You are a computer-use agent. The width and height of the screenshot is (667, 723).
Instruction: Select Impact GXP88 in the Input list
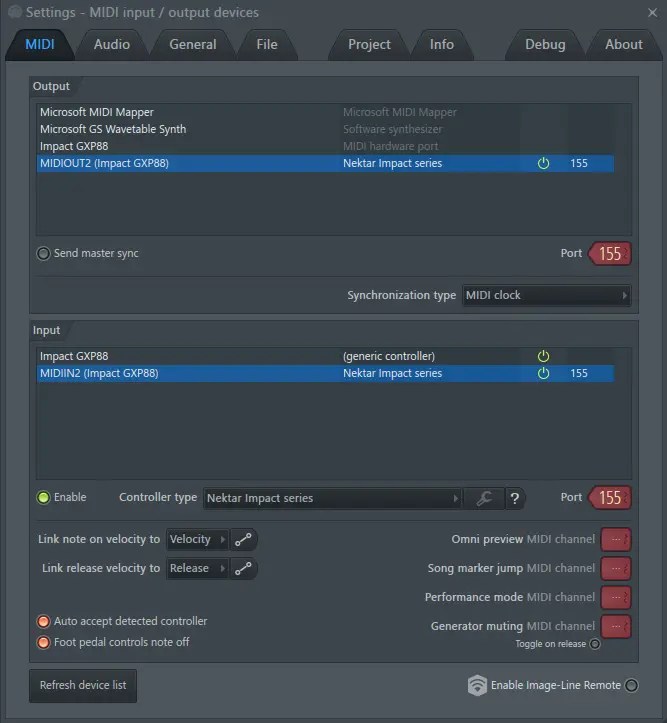pyautogui.click(x=325, y=356)
